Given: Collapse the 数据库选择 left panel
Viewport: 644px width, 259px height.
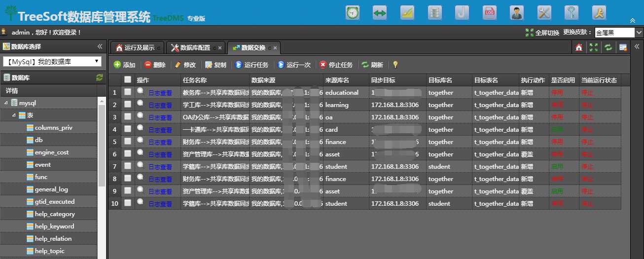Looking at the screenshot, I should [x=100, y=46].
